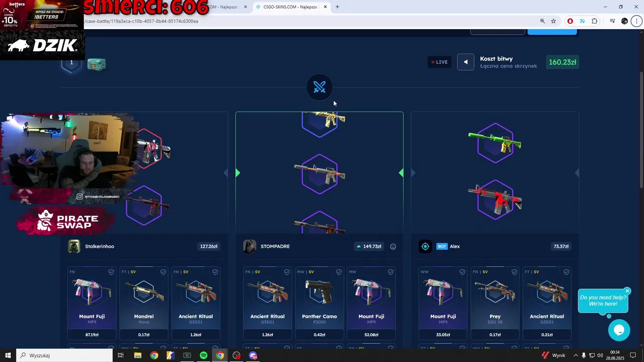Image resolution: width=644 pixels, height=362 pixels.
Task: Click the shield check on Alex's Ancient Ritual
Action: point(566,272)
